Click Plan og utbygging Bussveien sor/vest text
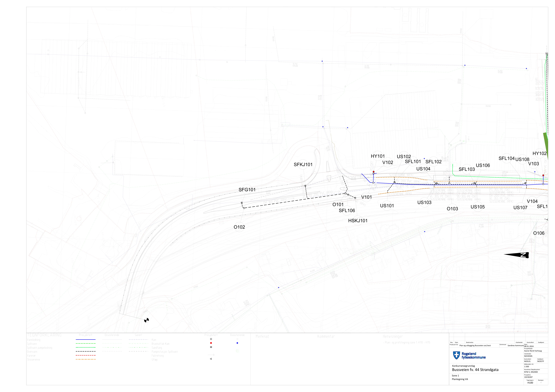Image resolution: width=555 pixels, height=392 pixels. point(475,345)
